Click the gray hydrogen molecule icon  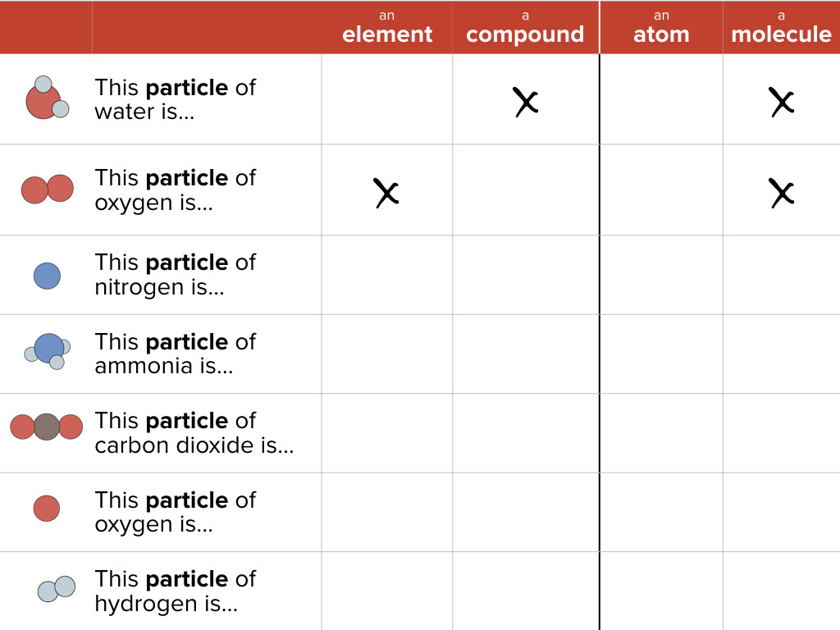[x=56, y=588]
